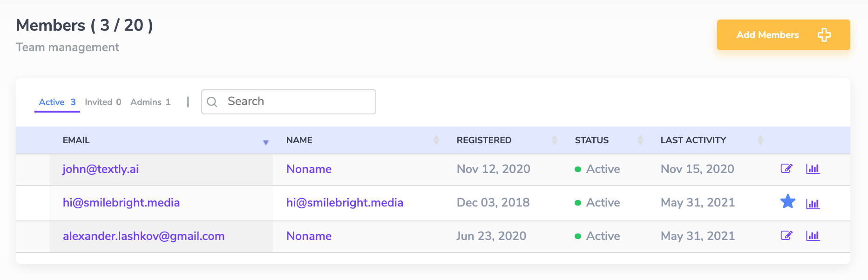Click the blue star admin icon

click(x=787, y=202)
